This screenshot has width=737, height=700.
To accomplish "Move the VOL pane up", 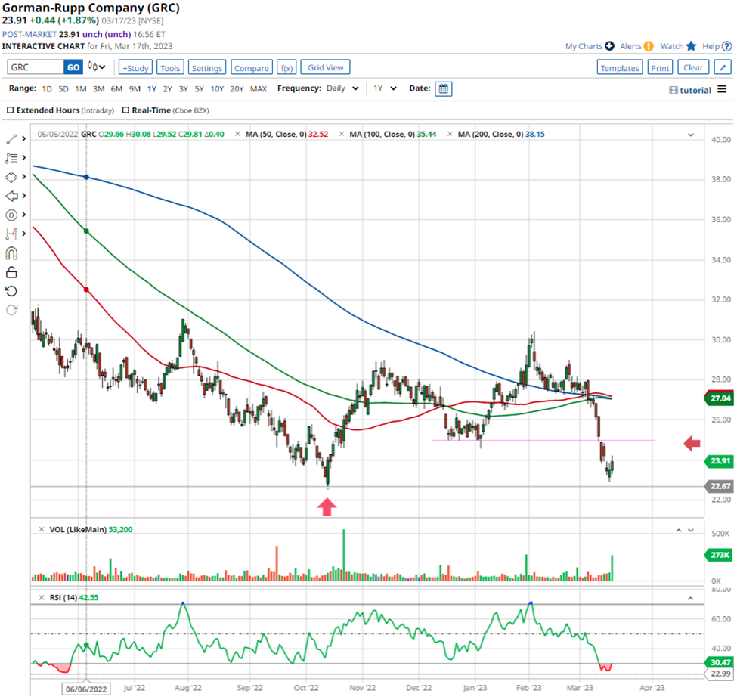I will [679, 530].
